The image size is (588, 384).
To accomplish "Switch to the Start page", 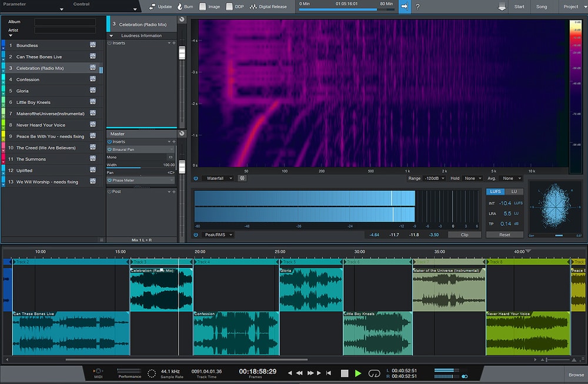I will coord(519,6).
